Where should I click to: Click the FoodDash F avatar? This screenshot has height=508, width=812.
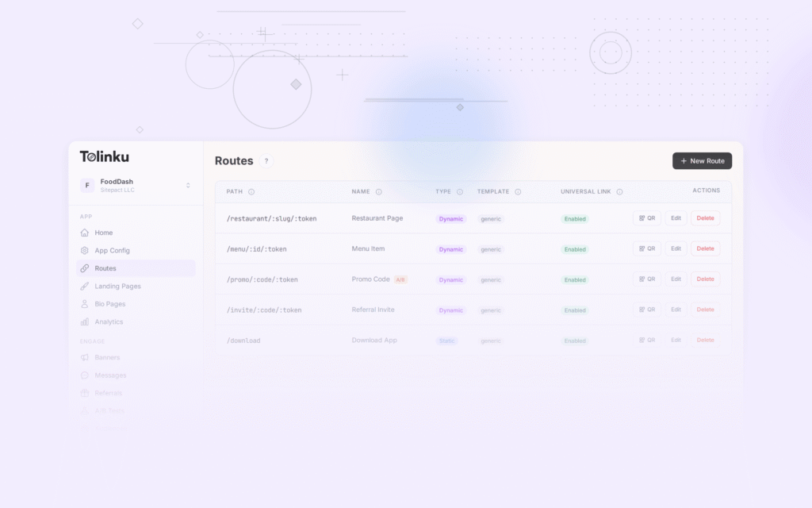coord(87,185)
